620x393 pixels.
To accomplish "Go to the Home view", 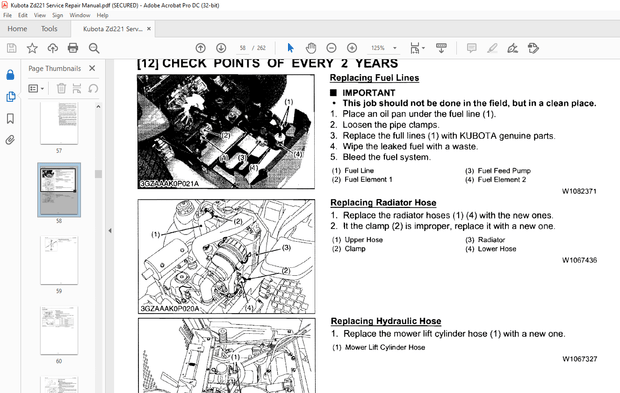I will (x=17, y=29).
